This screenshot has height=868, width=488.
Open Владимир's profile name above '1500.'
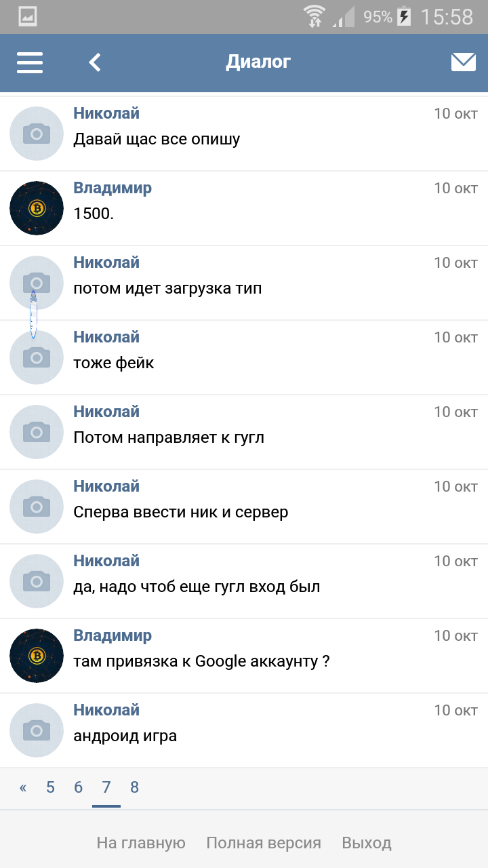113,188
